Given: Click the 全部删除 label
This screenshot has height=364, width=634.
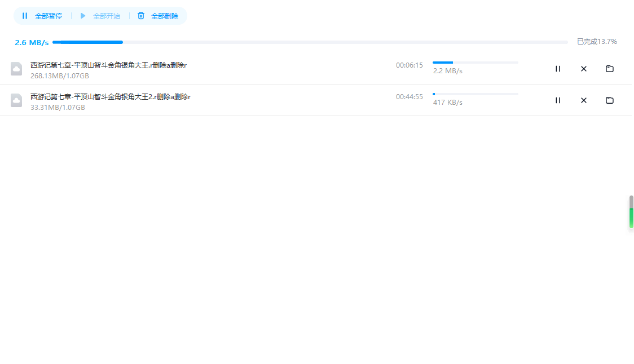Looking at the screenshot, I should coord(165,16).
